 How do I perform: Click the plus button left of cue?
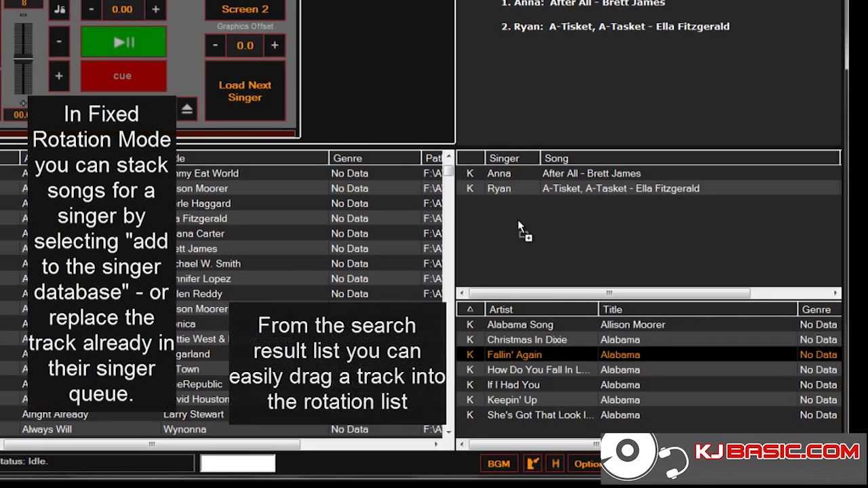(59, 76)
